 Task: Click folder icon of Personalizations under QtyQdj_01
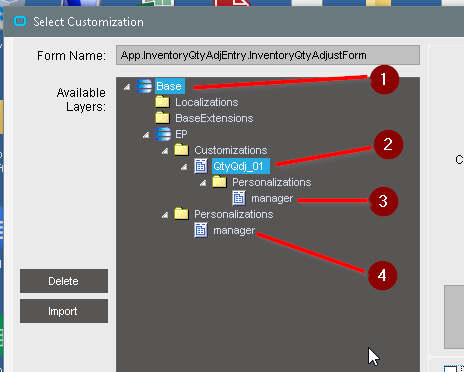[x=220, y=182]
